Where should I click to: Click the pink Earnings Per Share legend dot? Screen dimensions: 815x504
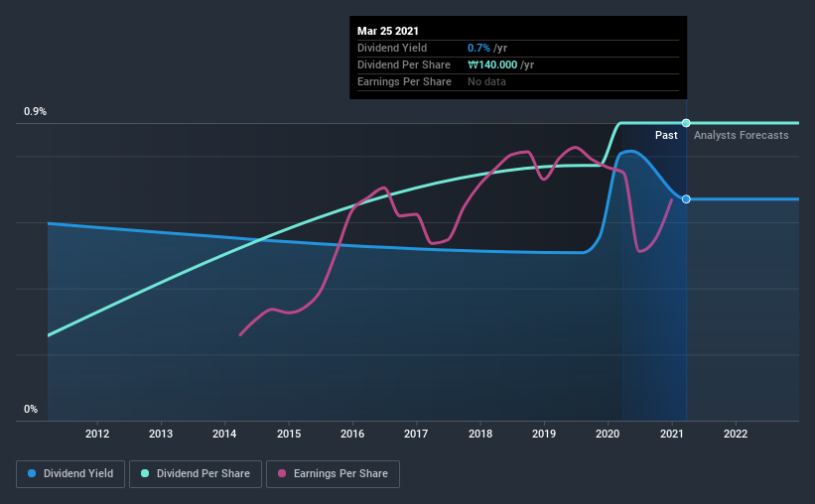tap(282, 473)
